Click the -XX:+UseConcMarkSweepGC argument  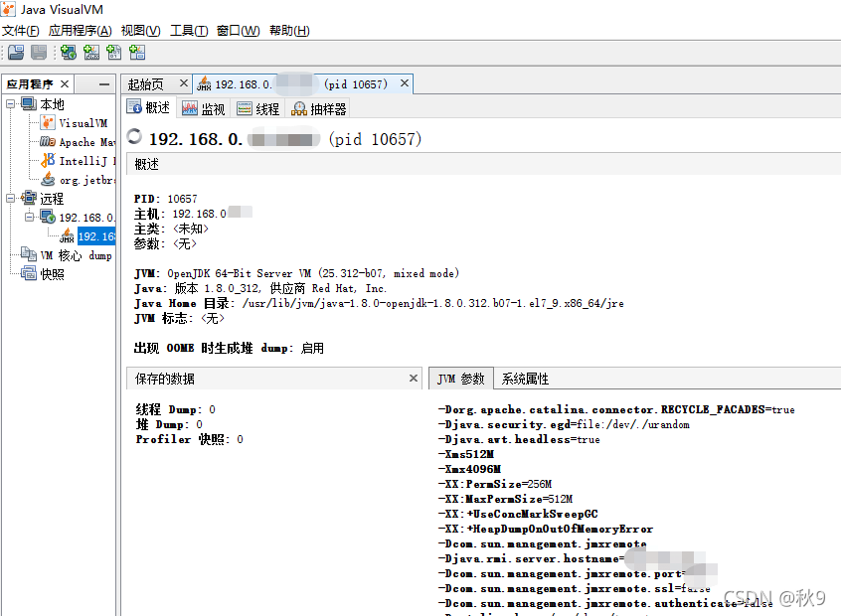(x=518, y=514)
